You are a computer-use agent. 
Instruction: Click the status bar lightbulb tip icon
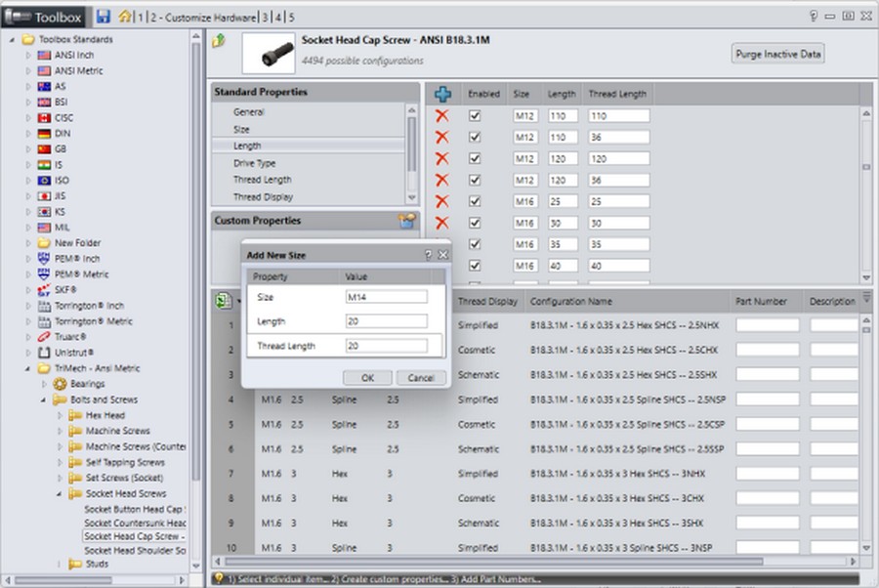(219, 578)
